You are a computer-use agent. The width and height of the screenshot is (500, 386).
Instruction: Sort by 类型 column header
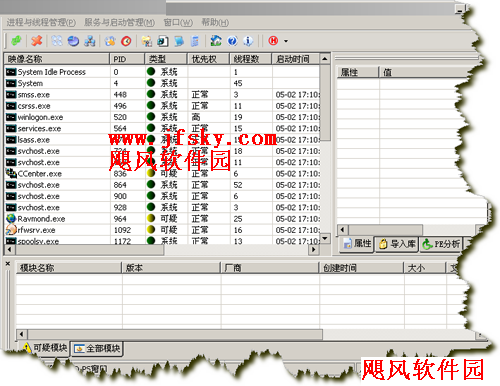(166, 59)
